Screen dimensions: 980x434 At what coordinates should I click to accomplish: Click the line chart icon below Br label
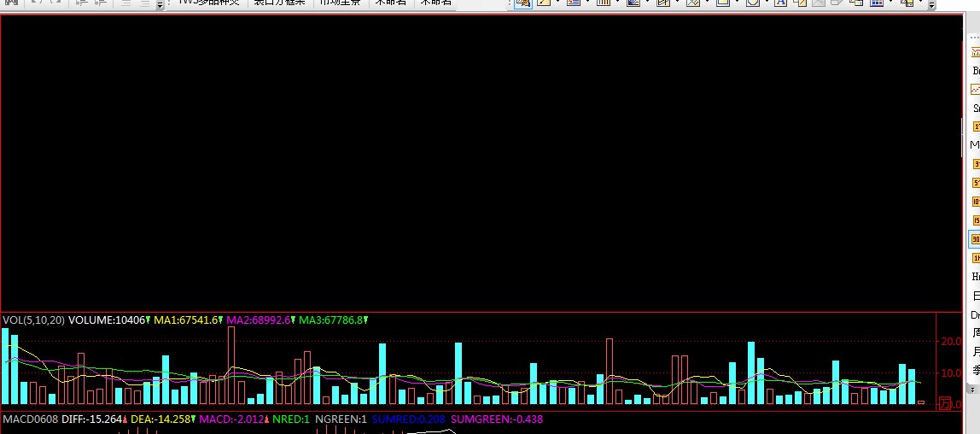[976, 90]
